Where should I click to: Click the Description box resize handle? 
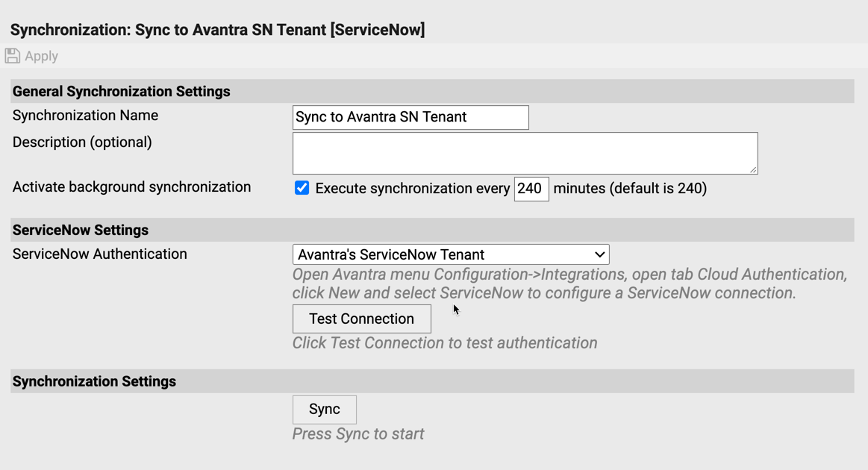pyautogui.click(x=753, y=169)
